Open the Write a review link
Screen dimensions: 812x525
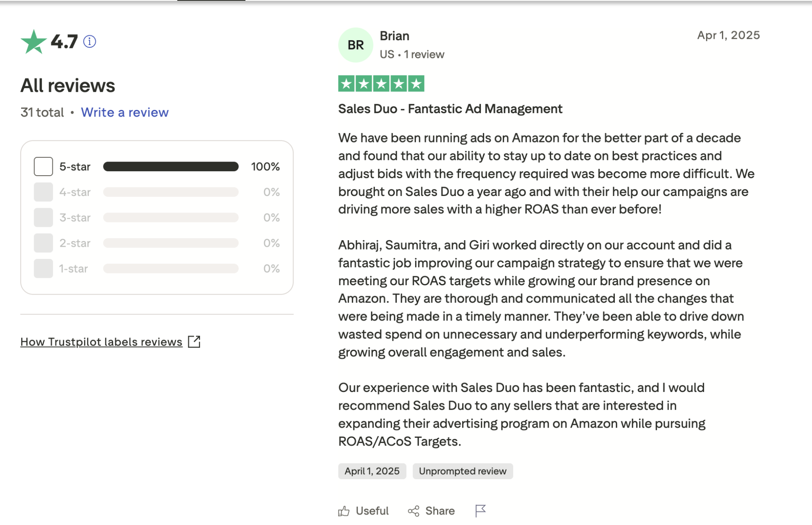tap(125, 112)
